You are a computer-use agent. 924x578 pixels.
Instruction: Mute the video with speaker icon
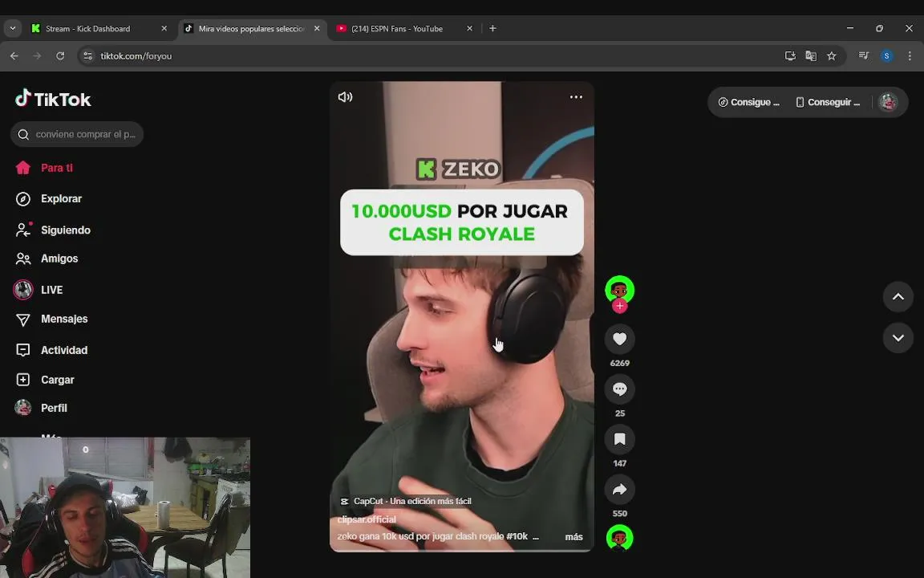(346, 96)
